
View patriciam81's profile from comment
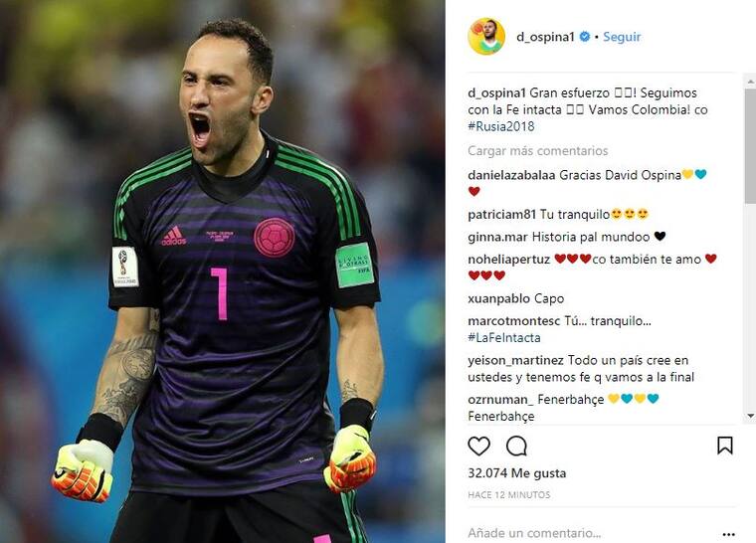502,215
